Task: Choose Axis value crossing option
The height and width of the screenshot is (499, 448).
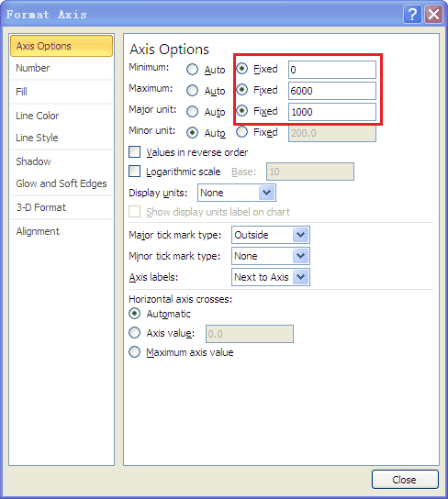Action: point(134,333)
